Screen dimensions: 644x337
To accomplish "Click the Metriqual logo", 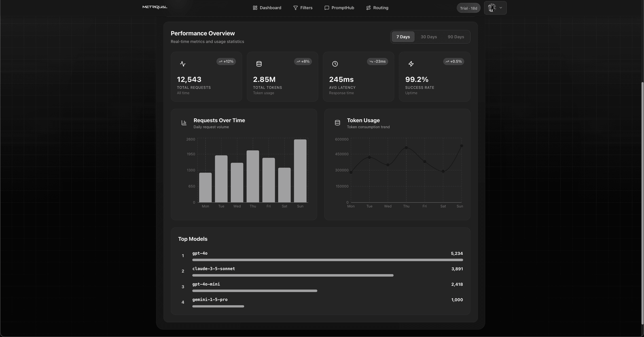I will pyautogui.click(x=155, y=7).
